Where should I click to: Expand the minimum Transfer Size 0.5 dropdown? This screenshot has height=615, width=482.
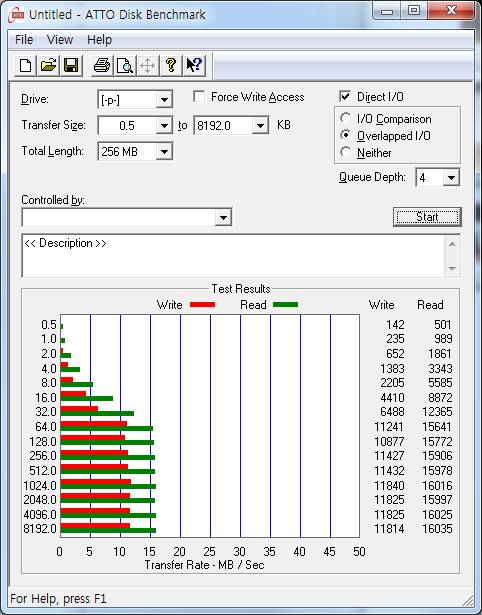pos(164,126)
